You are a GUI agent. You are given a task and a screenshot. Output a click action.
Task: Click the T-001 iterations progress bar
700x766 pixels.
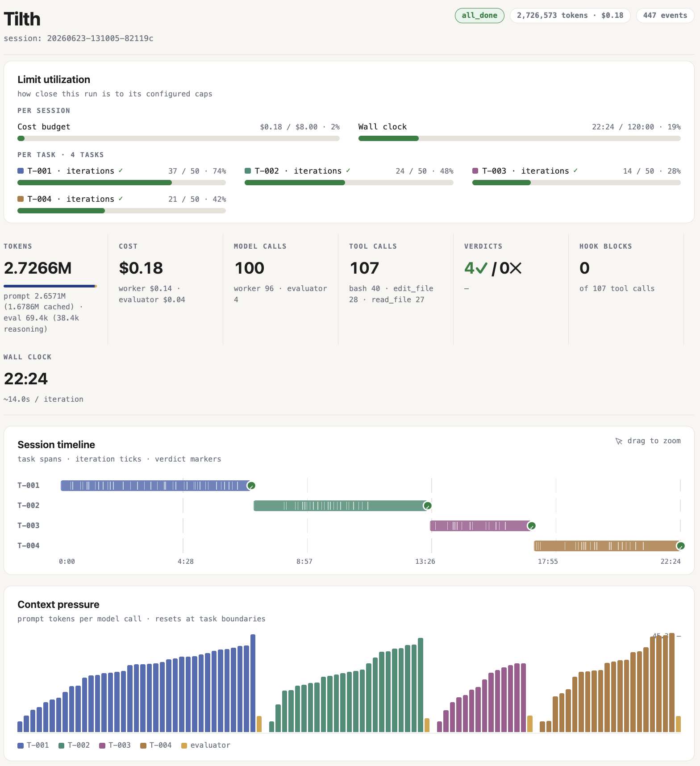(x=121, y=183)
